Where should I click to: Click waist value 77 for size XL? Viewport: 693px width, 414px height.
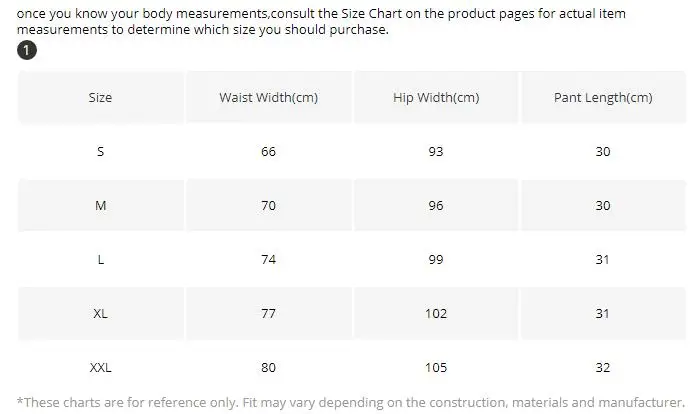[x=269, y=313]
